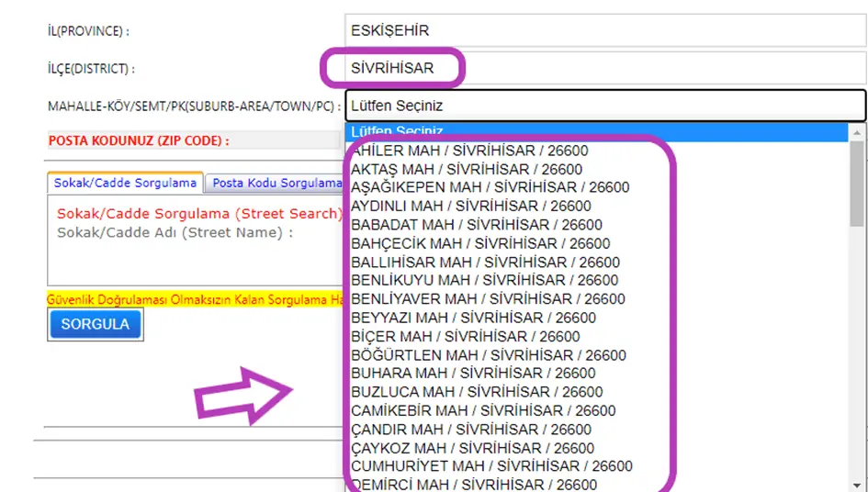This screenshot has height=492, width=868.
Task: Select BÖĞÜRTLEN MAH neighborhood
Action: click(x=489, y=355)
